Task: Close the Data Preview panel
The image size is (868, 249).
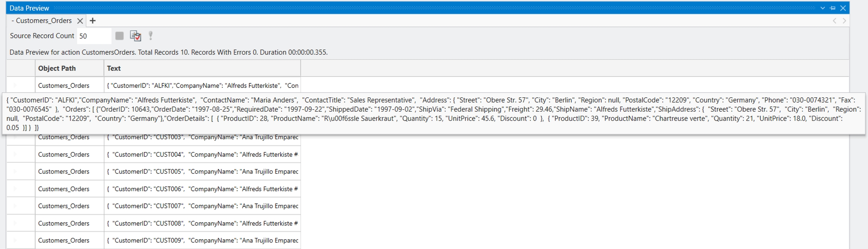Action: (843, 8)
